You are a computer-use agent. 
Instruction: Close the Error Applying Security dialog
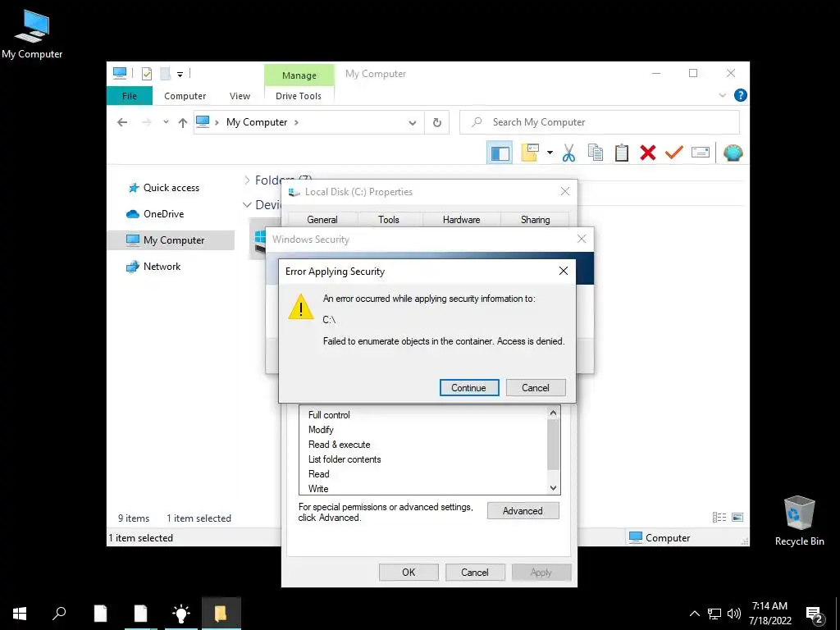563,271
